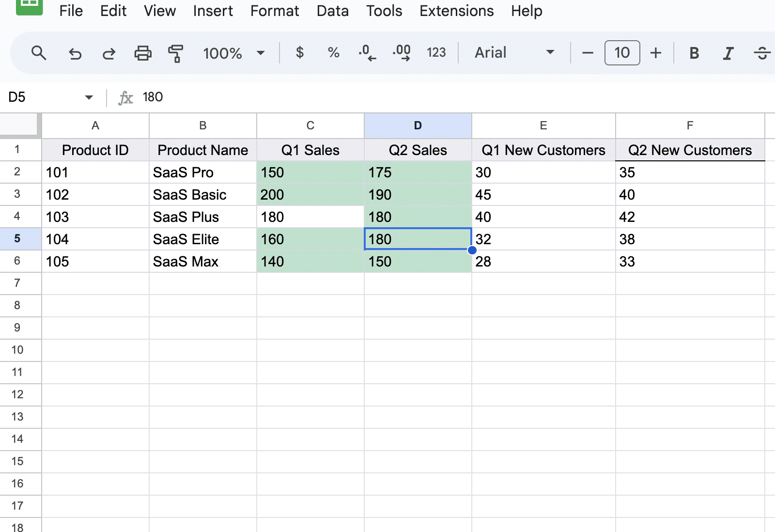Open the File menu
The image size is (775, 532).
71,11
